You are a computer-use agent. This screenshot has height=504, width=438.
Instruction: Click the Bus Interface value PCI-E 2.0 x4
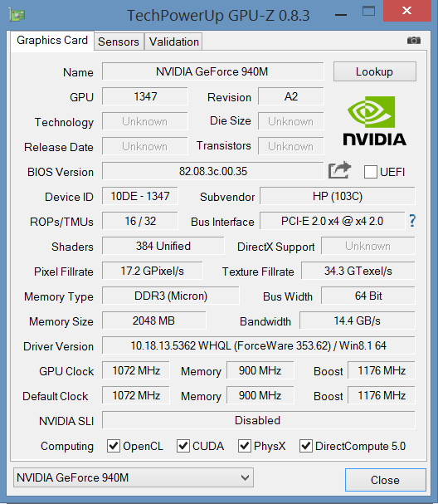click(x=333, y=221)
